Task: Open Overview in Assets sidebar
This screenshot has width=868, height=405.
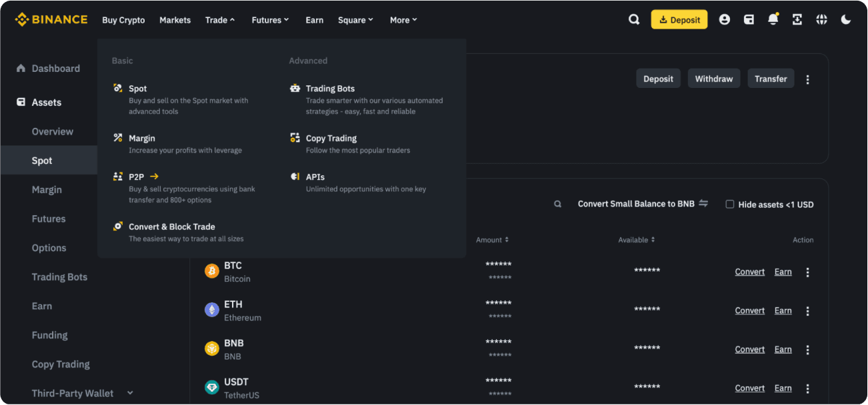Action: 53,131
